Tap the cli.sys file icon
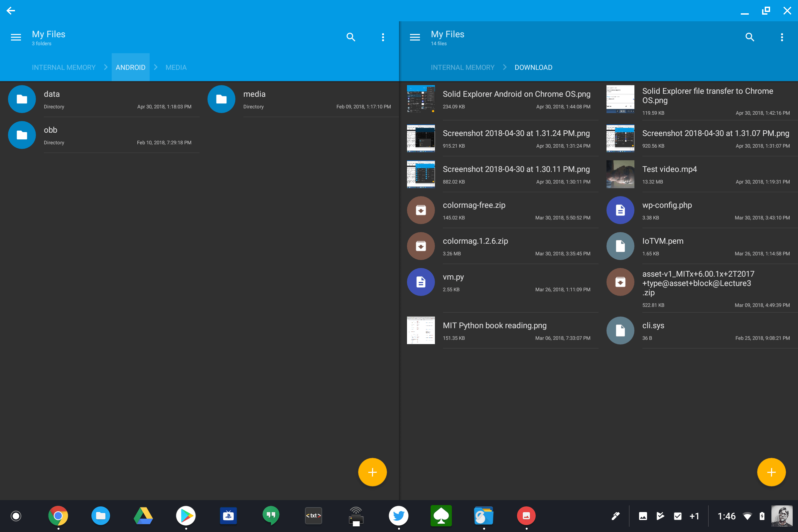This screenshot has height=532, width=798. coord(620,331)
